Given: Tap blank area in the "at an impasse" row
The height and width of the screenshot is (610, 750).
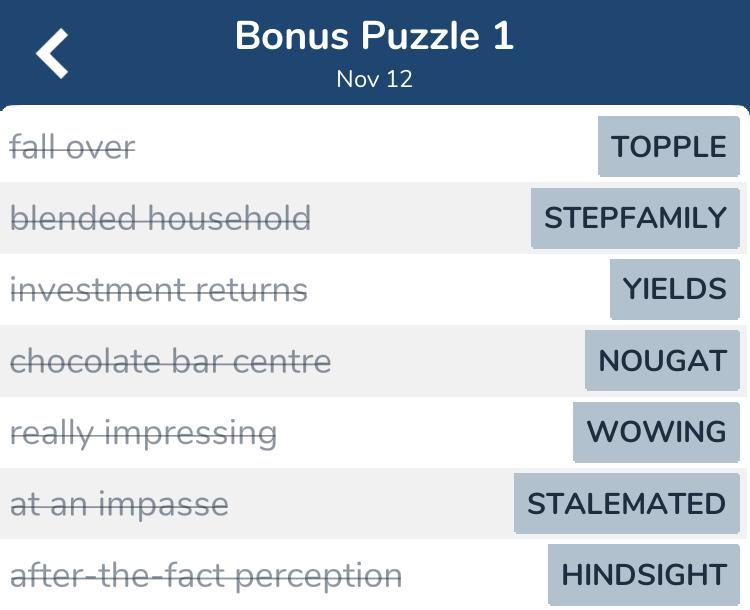Looking at the screenshot, I should coord(370,504).
